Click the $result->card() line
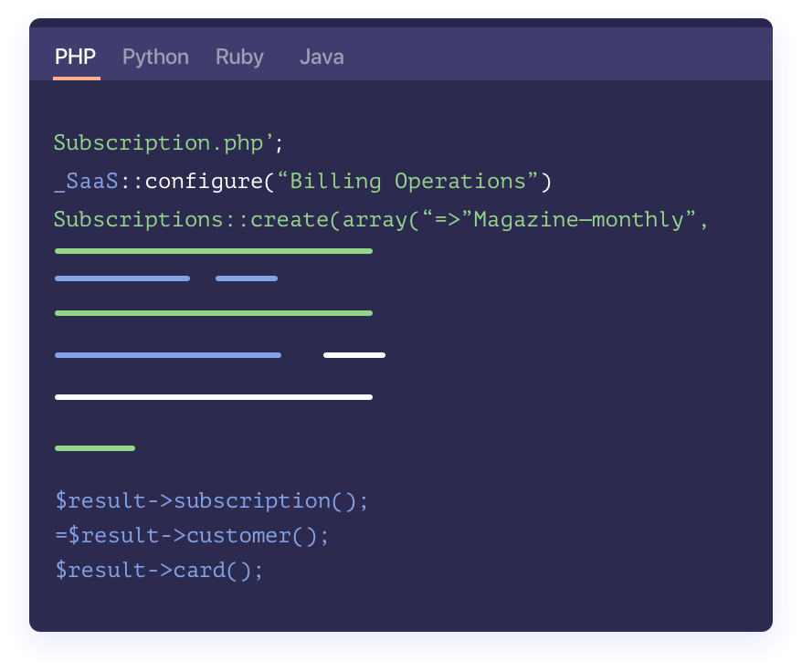Screen dimensions: 802x672 coord(157,570)
